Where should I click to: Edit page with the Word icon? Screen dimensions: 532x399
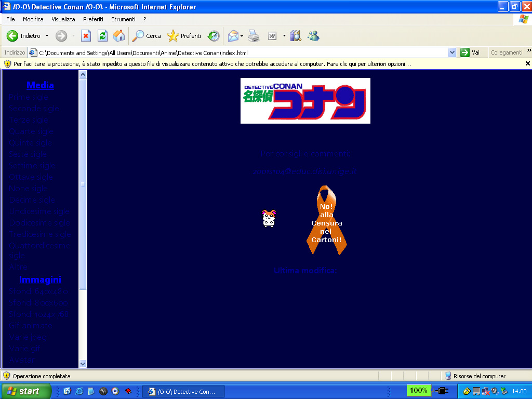pyautogui.click(x=272, y=36)
